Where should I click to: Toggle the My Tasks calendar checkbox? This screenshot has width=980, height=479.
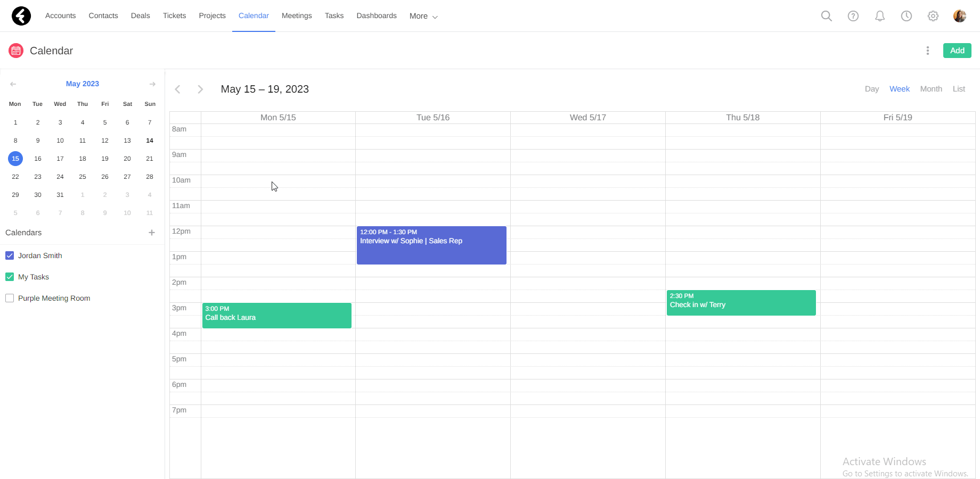(10, 277)
